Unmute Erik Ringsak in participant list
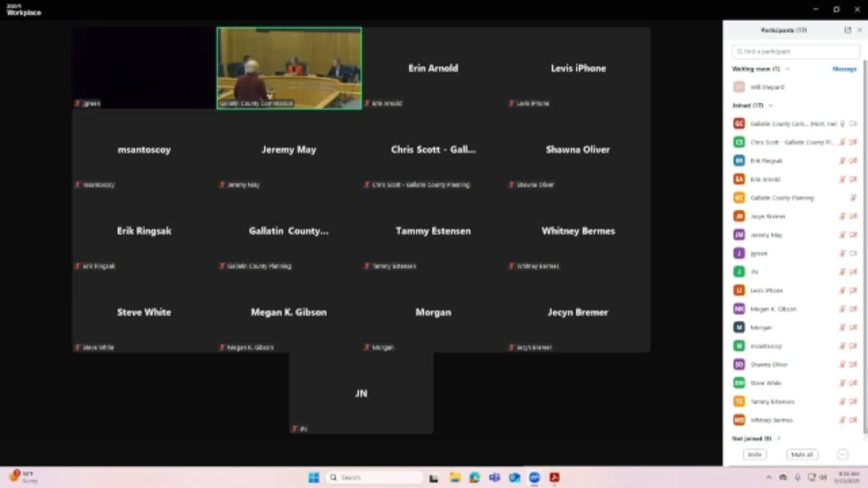The width and height of the screenshot is (868, 488). pos(842,161)
